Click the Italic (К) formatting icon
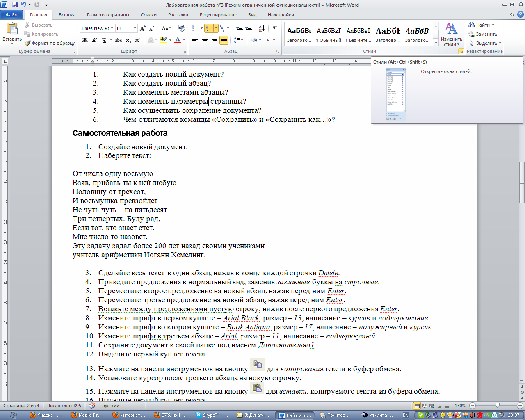Viewport: 525px width, 420px height. 94,40
